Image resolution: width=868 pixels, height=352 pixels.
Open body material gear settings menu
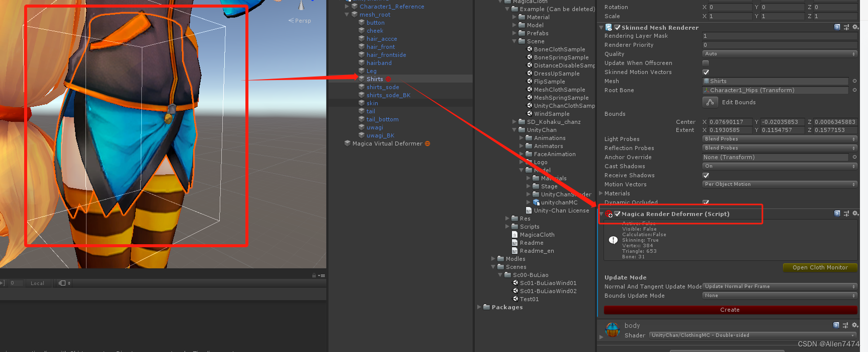pos(854,325)
